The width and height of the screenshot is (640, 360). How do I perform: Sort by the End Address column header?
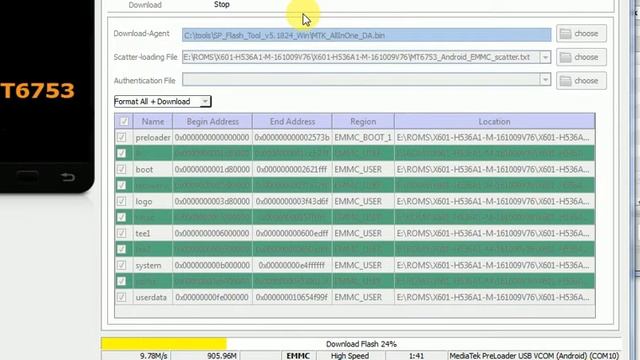tap(292, 122)
